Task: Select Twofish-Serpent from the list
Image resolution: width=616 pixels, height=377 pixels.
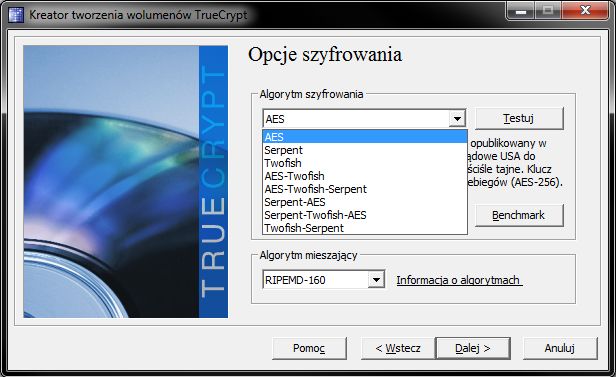Action: [x=365, y=228]
